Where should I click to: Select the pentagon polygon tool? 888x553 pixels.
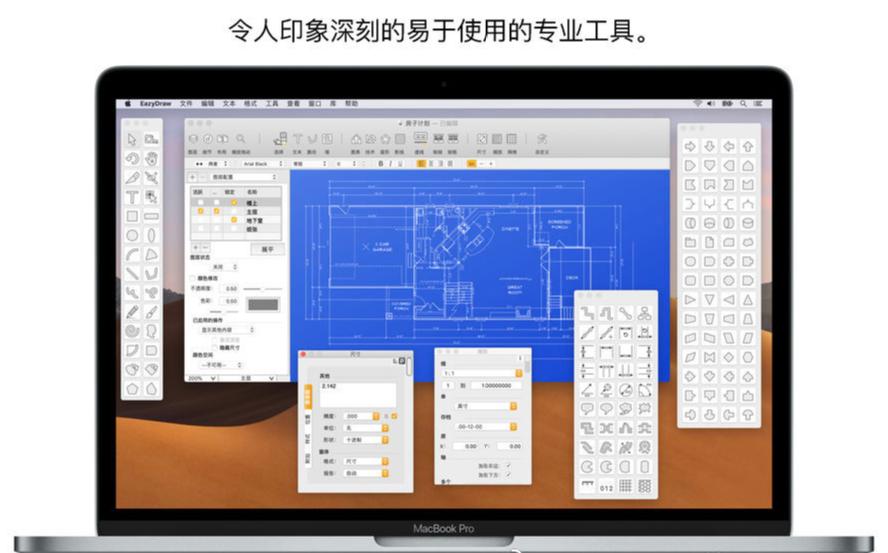click(x=132, y=387)
